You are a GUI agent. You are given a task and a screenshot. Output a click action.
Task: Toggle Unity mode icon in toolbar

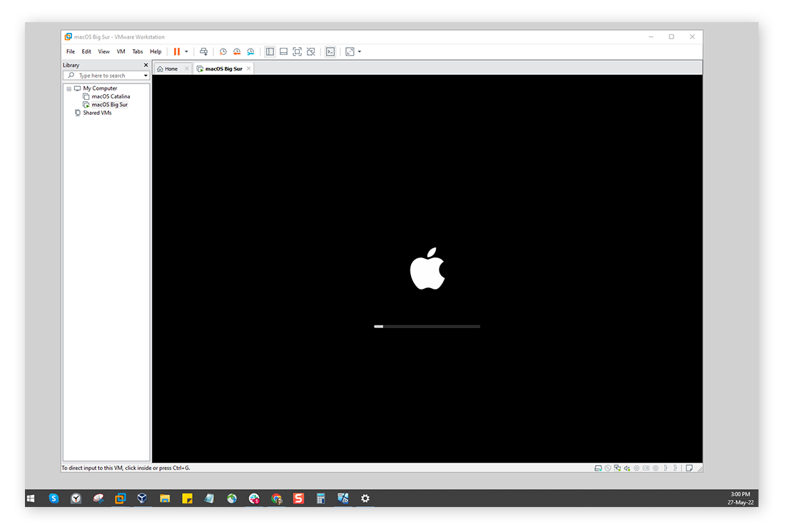point(311,51)
